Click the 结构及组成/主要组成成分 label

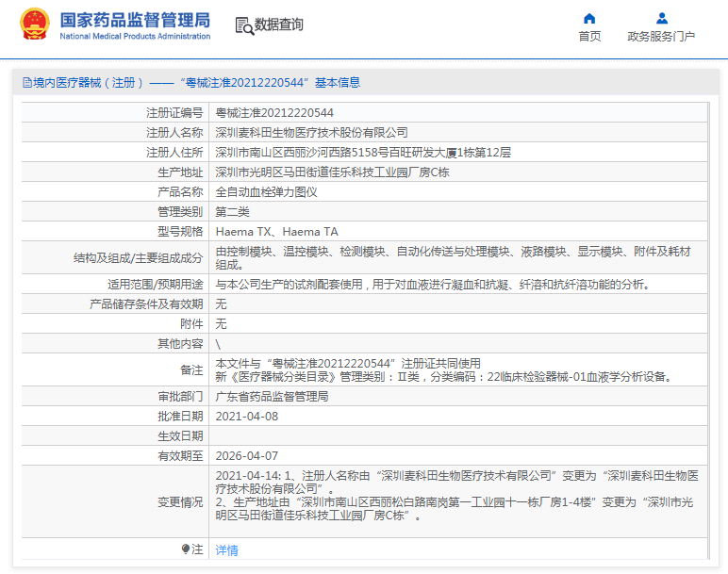pyautogui.click(x=139, y=258)
